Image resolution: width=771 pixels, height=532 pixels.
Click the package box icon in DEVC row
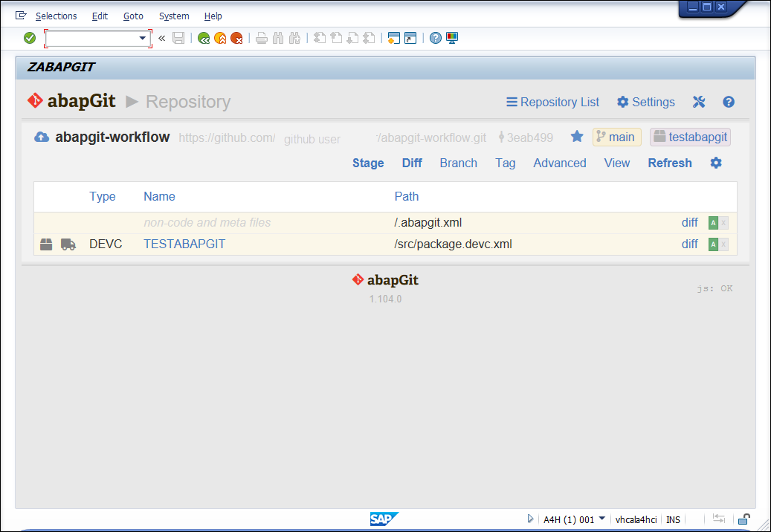46,244
